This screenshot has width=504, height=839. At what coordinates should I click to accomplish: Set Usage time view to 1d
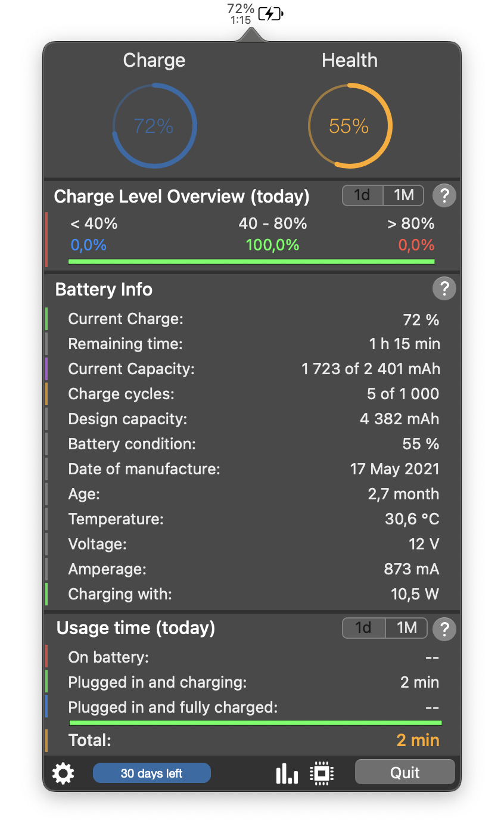point(363,628)
